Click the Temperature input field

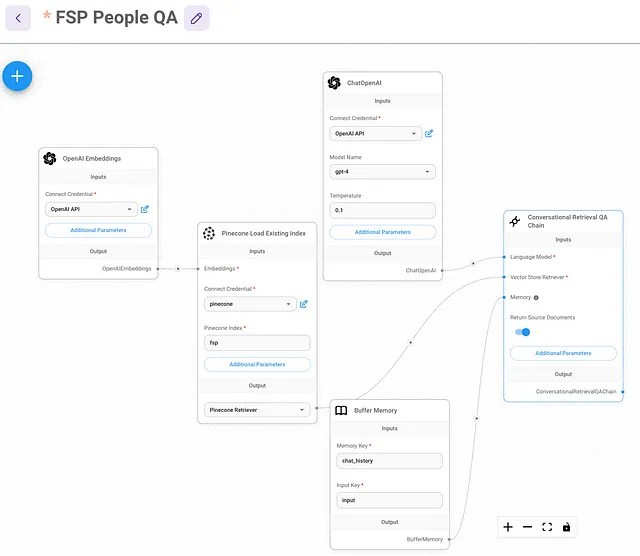click(382, 210)
